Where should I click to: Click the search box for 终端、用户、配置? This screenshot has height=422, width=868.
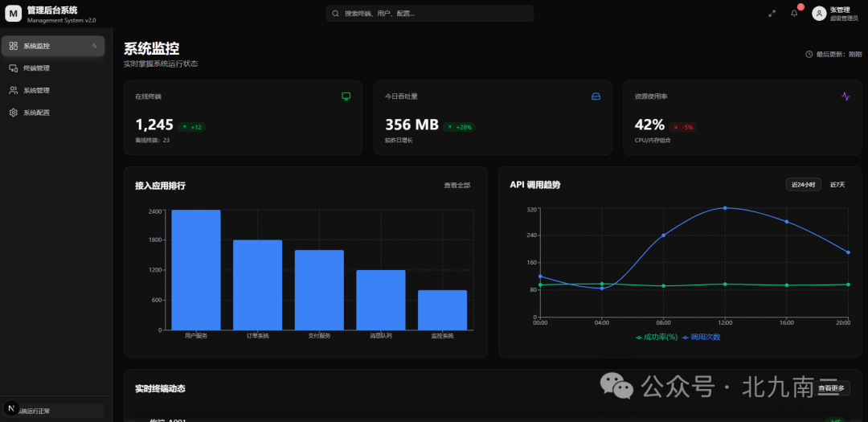430,14
